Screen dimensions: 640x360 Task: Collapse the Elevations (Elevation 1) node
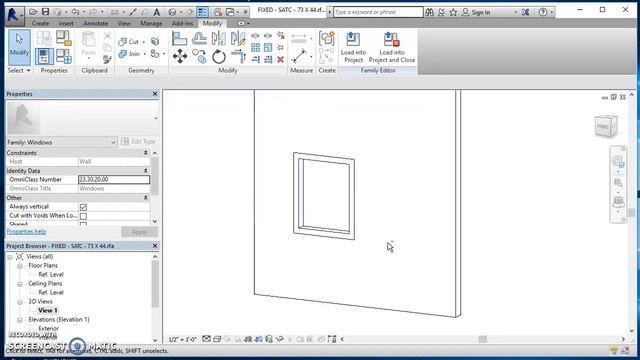pos(19,320)
